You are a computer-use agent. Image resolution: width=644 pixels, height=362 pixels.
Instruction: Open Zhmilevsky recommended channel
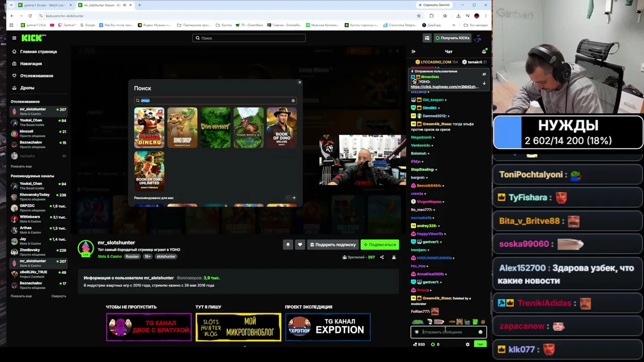(39, 252)
